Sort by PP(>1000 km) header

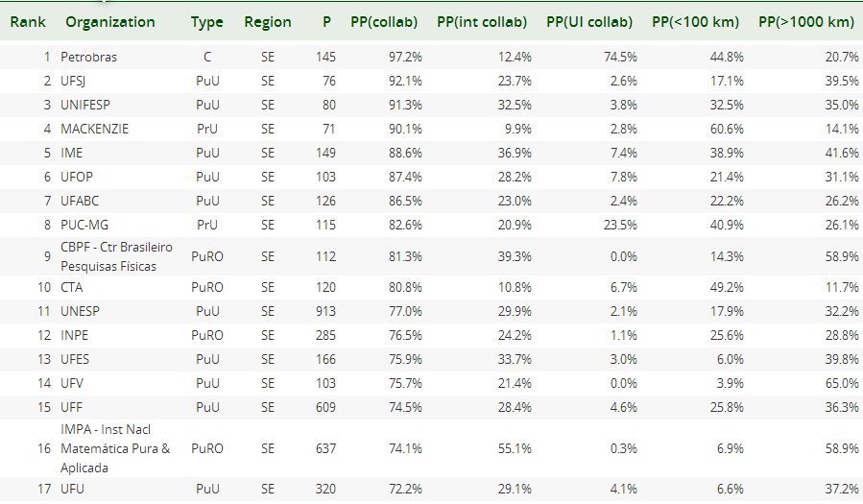[x=806, y=22]
